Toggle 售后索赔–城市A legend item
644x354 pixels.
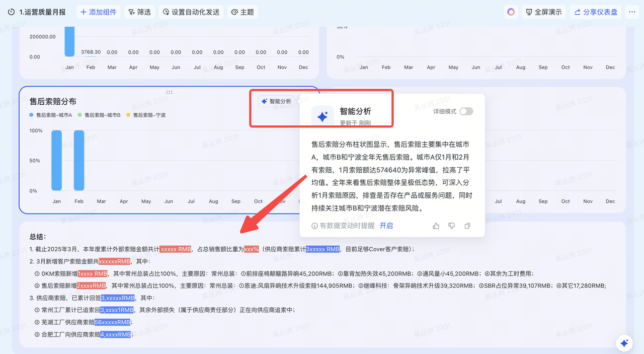tap(50, 115)
